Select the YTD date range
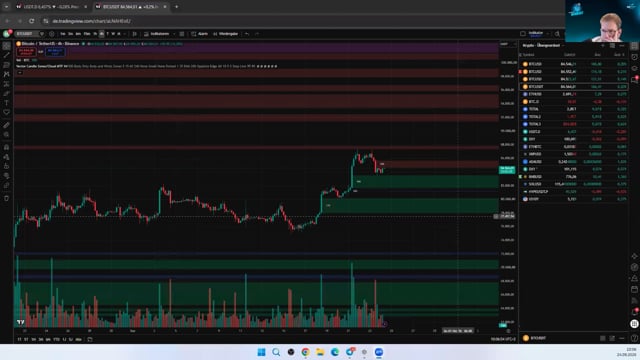Viewport: 640px width, 360px height. (x=56, y=339)
